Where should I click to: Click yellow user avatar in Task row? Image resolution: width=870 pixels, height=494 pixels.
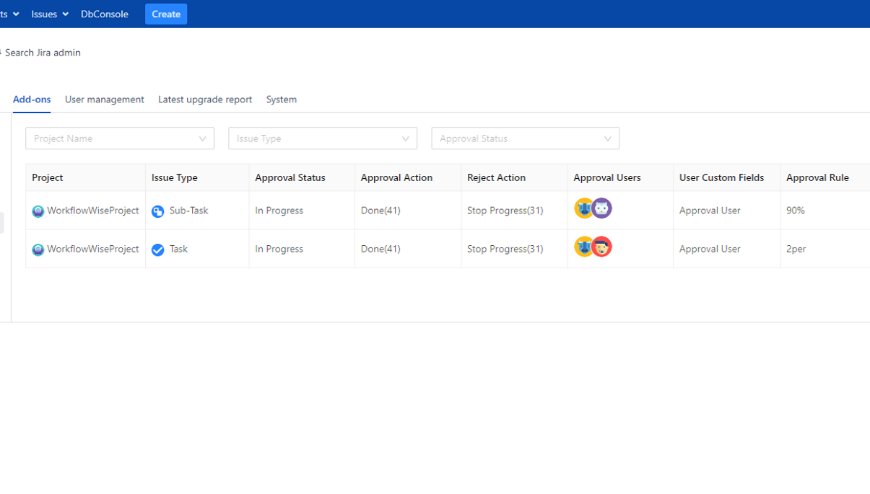(x=583, y=246)
